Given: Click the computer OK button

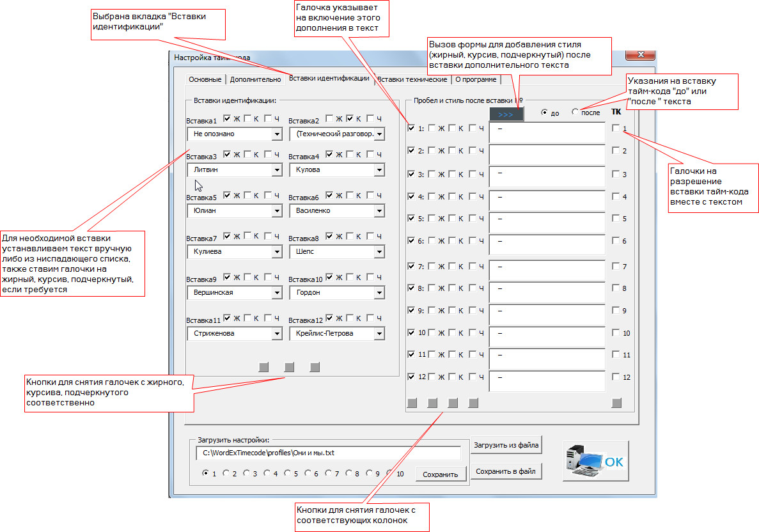Looking at the screenshot, I should [595, 461].
